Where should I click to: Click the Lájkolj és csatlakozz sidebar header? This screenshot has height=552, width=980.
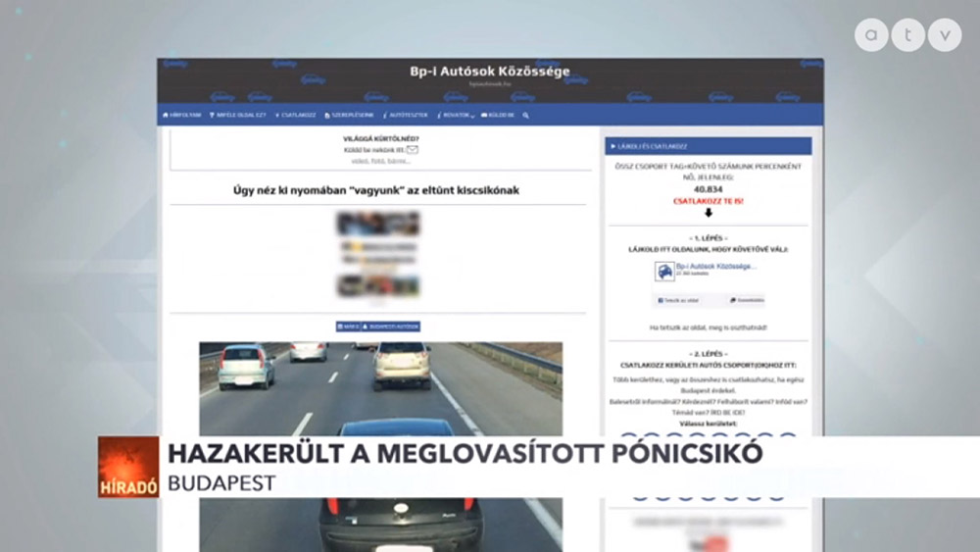tap(709, 146)
